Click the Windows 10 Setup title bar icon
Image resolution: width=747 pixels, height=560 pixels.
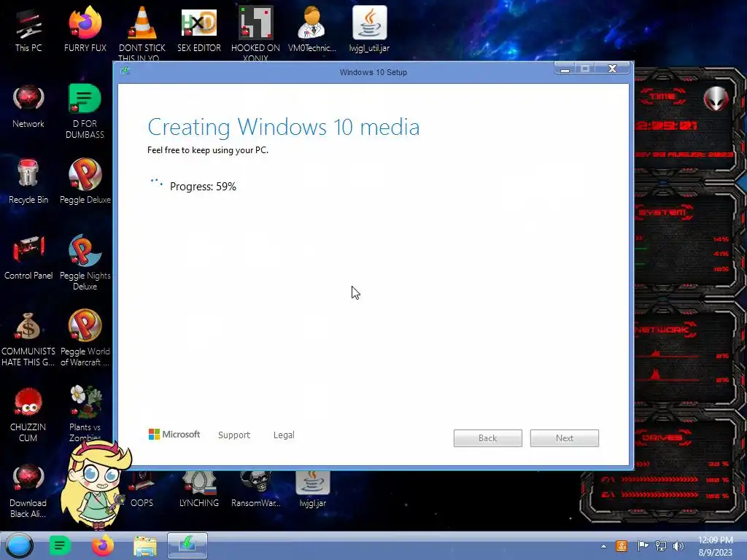(x=125, y=71)
